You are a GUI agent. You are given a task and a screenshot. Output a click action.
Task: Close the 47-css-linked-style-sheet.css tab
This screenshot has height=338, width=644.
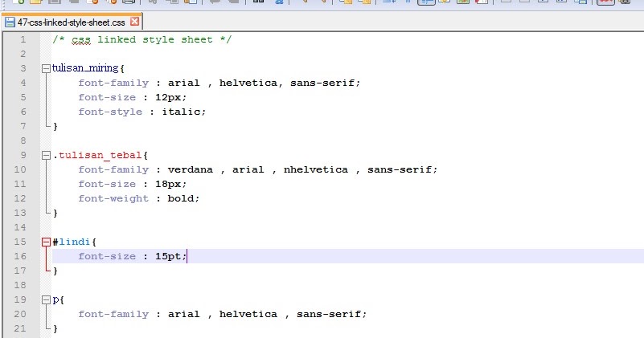(134, 22)
